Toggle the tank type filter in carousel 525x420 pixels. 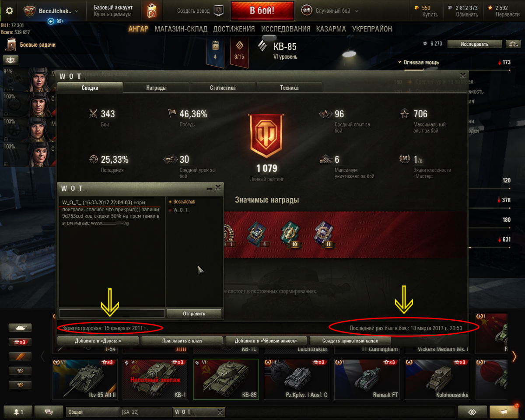pos(20,327)
